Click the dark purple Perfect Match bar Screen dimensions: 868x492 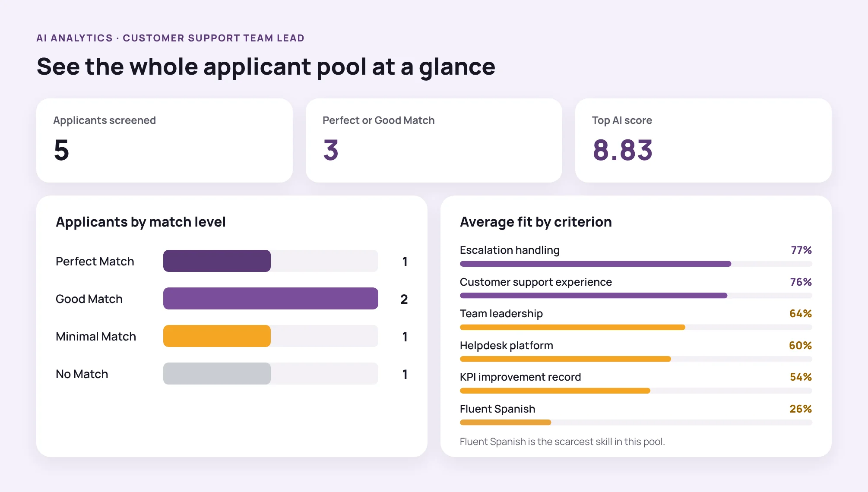coord(217,261)
